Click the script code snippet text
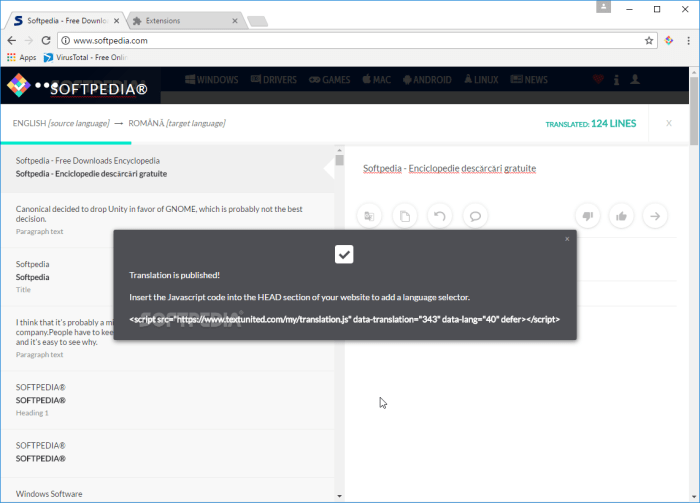The width and height of the screenshot is (700, 503). tap(344, 319)
